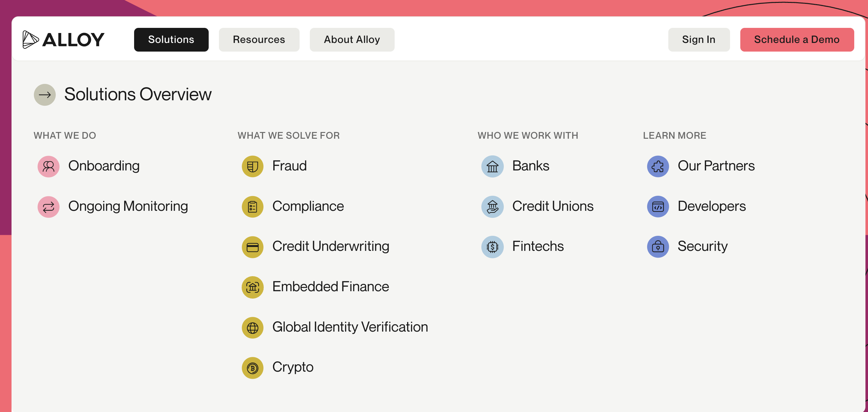Click the Credit Underwriting card icon
Image resolution: width=868 pixels, height=412 pixels.
(x=253, y=247)
